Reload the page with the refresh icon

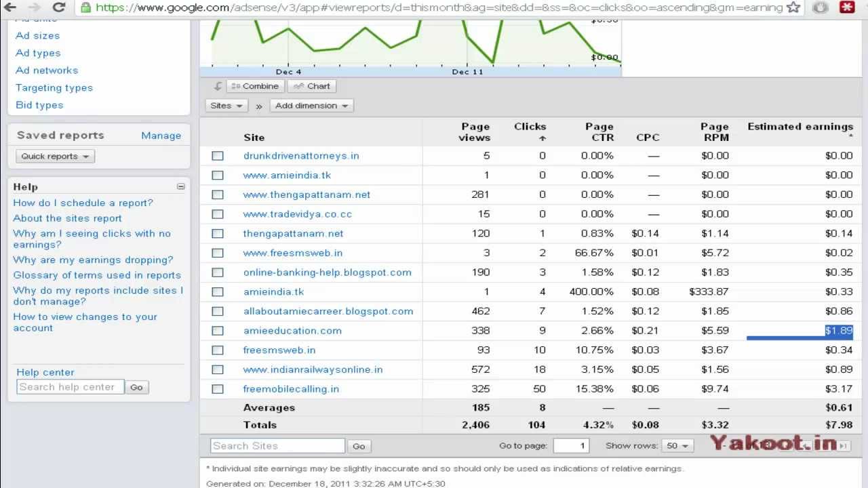(x=59, y=7)
